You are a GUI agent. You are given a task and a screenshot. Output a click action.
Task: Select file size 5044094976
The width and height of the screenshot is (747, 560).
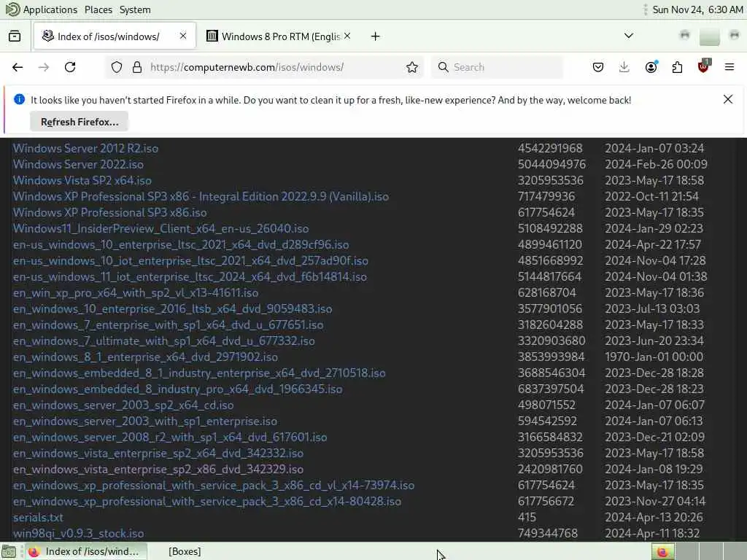tap(551, 164)
